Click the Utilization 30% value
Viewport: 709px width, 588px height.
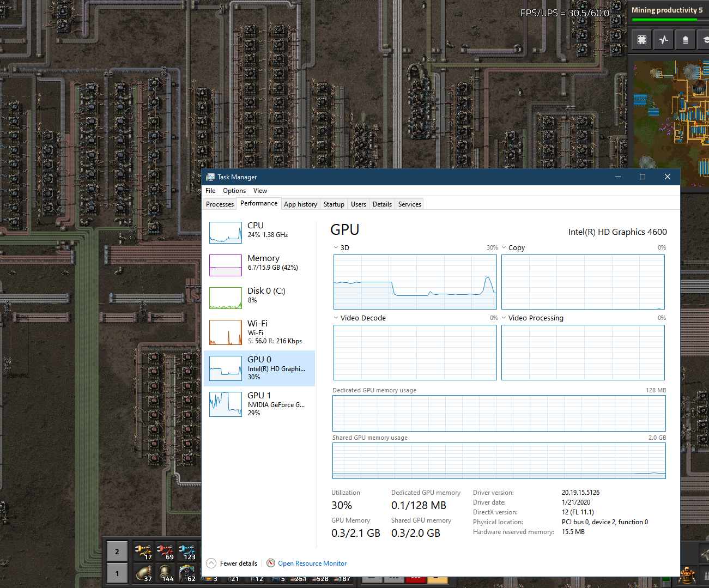coord(342,506)
